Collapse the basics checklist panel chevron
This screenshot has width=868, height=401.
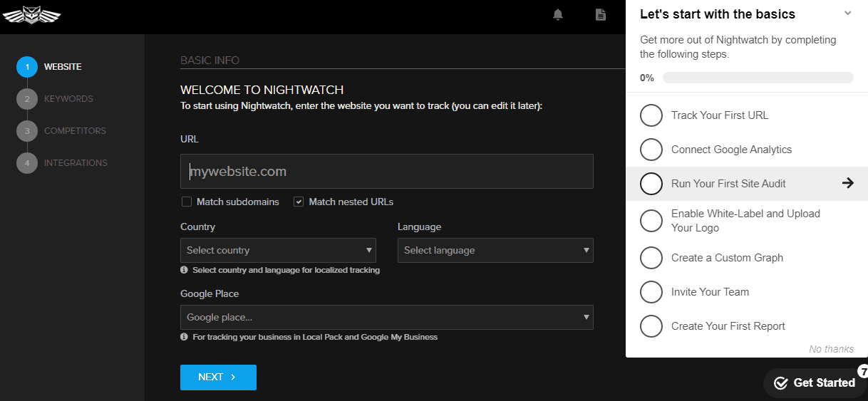[847, 14]
